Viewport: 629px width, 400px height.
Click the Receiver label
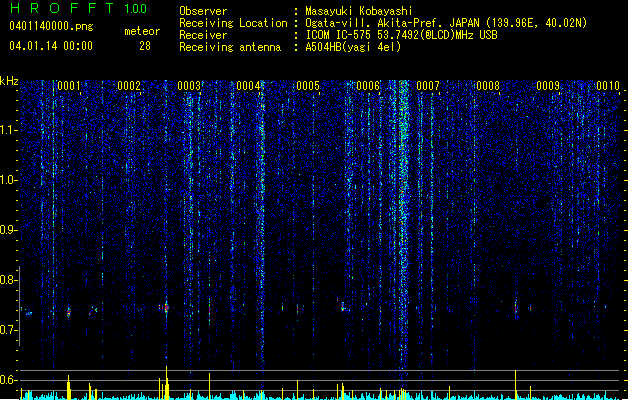[203, 35]
